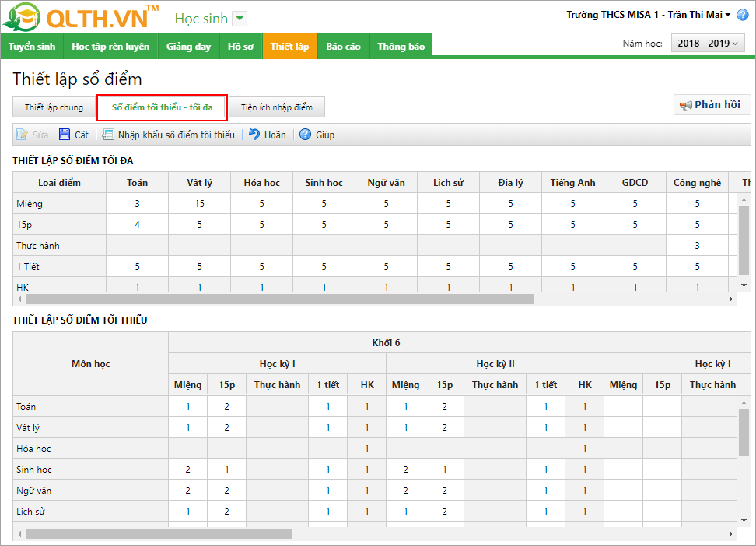Click the vertical scrollbar thumb of minimum-score table
This screenshot has height=546, width=756.
744,432
